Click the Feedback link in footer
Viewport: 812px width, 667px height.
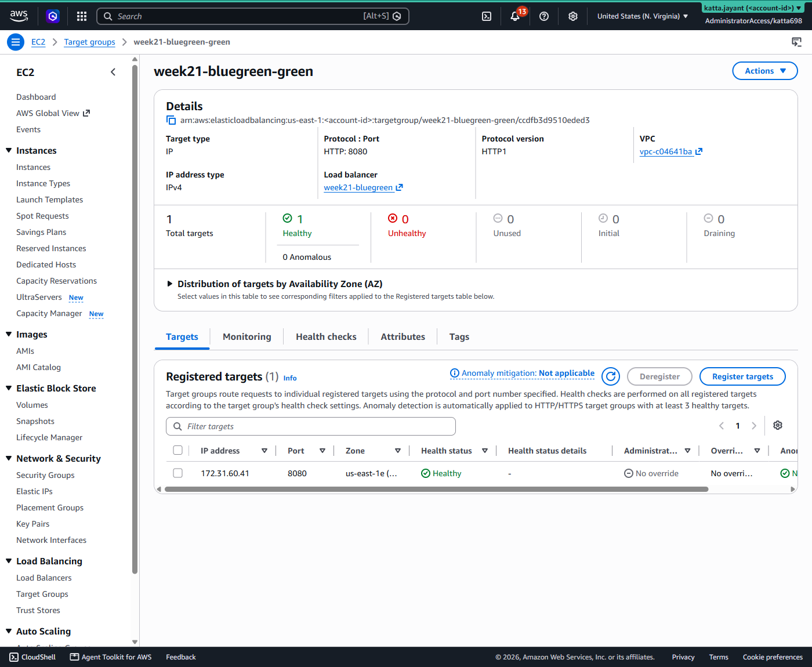pos(181,657)
